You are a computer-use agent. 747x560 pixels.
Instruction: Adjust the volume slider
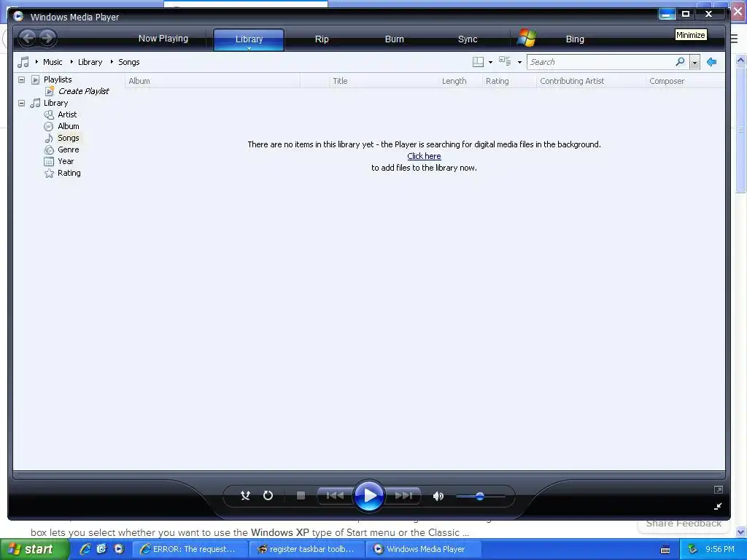click(480, 496)
